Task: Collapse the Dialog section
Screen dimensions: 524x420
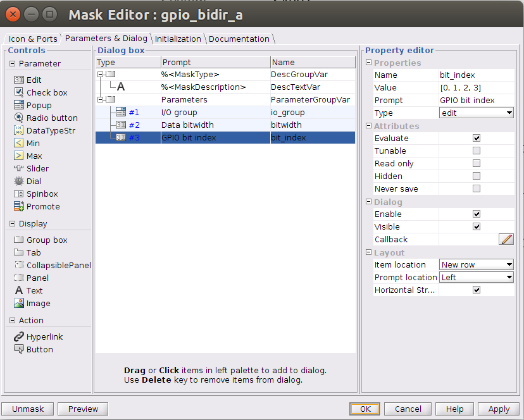Action: (x=368, y=202)
